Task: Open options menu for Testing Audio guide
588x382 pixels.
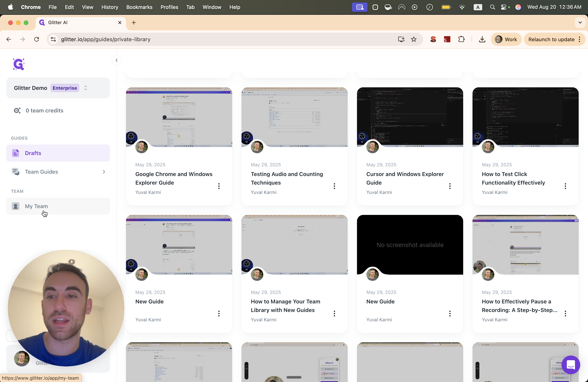Action: click(x=334, y=186)
